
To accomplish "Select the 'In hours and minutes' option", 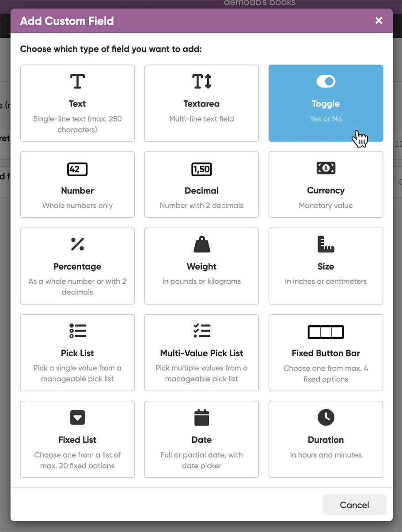I will 326,455.
